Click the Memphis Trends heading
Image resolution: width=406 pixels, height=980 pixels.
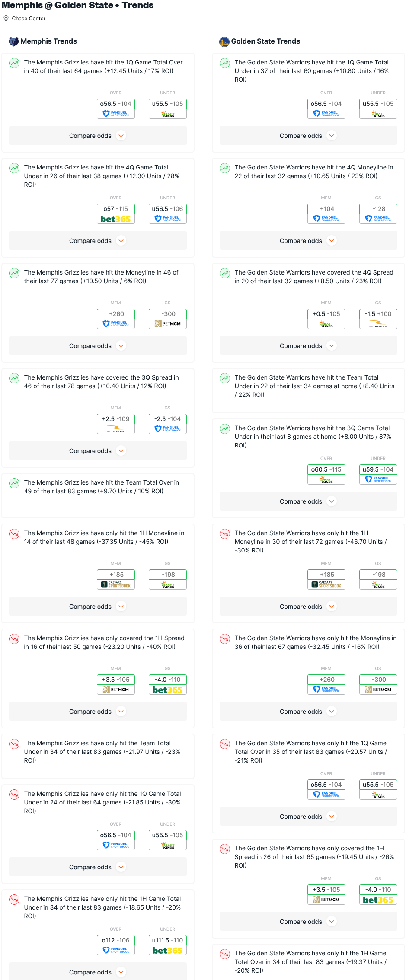click(49, 41)
